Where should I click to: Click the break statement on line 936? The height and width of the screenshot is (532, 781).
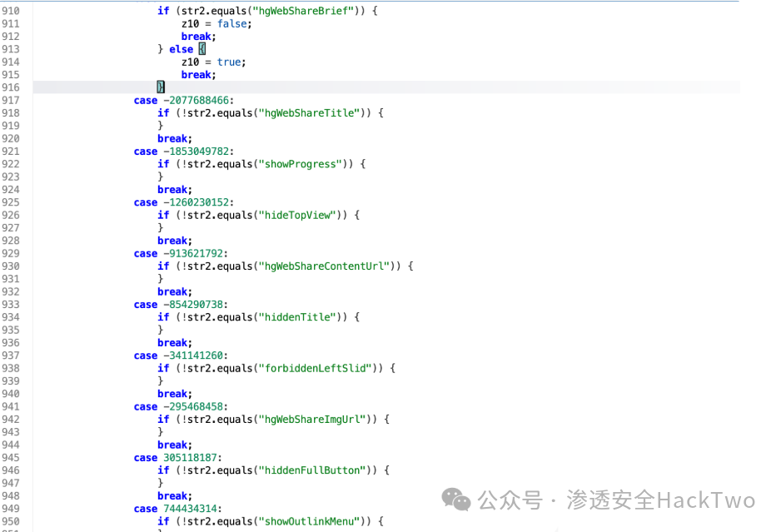(174, 343)
